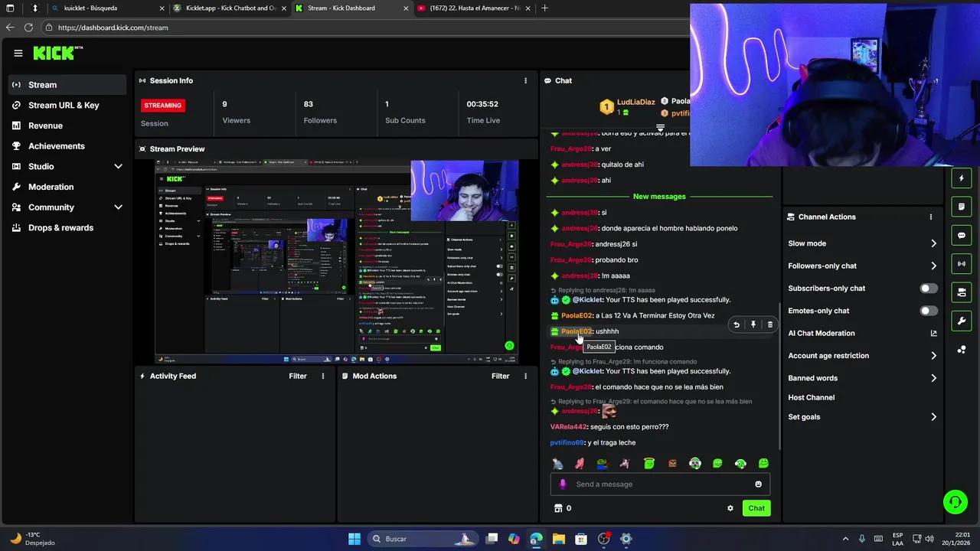Switch to Kicklet.app browser tab
The width and height of the screenshot is (980, 551).
click(229, 8)
